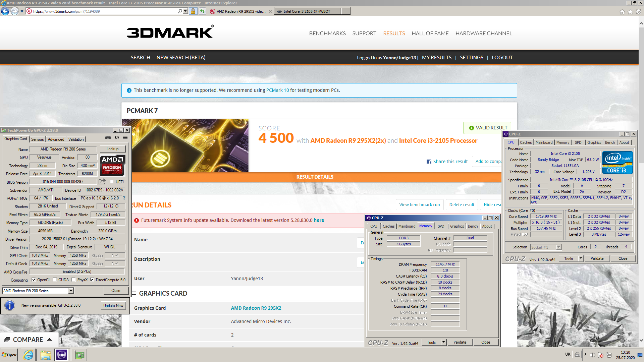
Task: Click the Intel Core i3 logo in CPU-Z
Action: click(x=617, y=162)
